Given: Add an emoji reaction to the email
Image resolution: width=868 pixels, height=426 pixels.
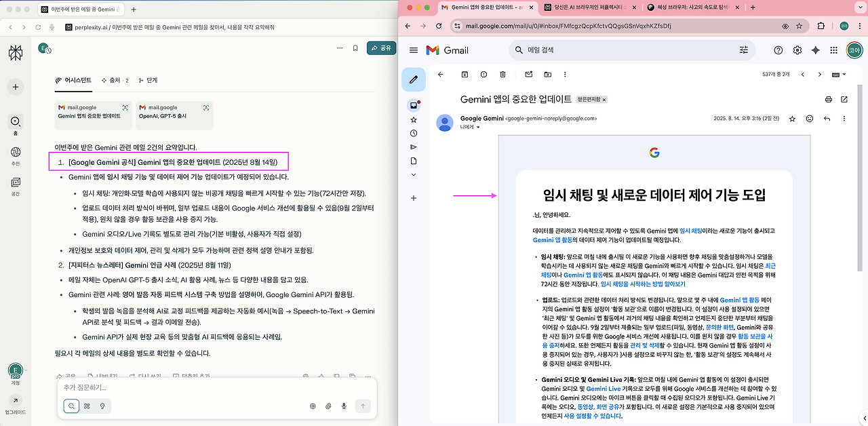Looking at the screenshot, I should point(810,118).
